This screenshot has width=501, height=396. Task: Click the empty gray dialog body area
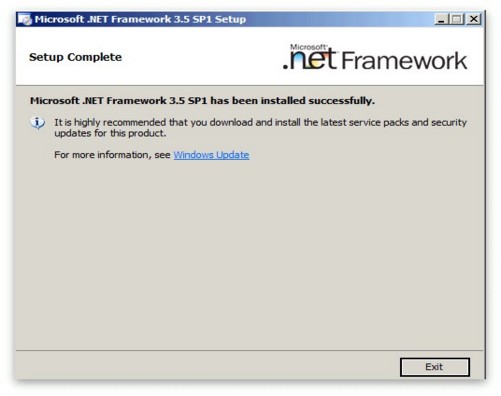[249, 253]
